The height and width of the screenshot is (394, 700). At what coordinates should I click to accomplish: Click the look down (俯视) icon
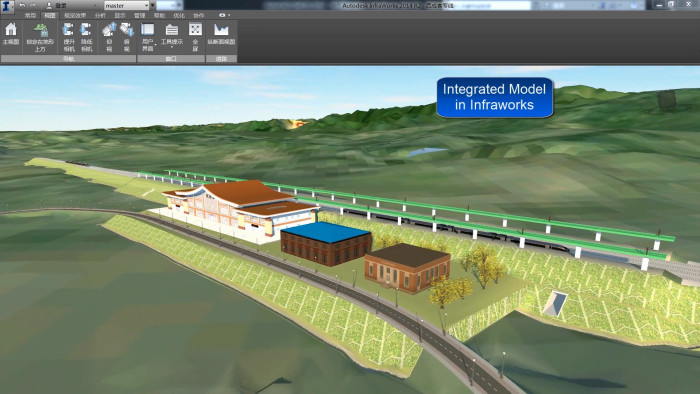[x=127, y=30]
